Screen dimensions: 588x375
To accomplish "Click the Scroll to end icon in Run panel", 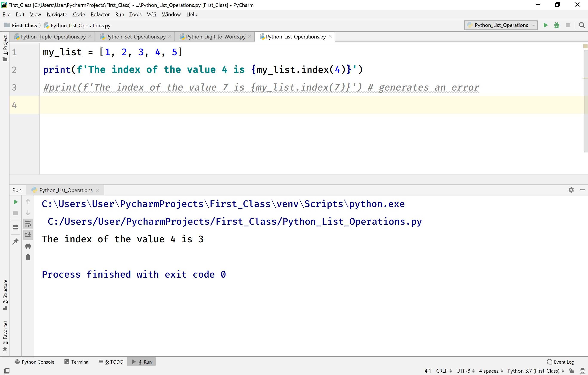I will pyautogui.click(x=28, y=235).
